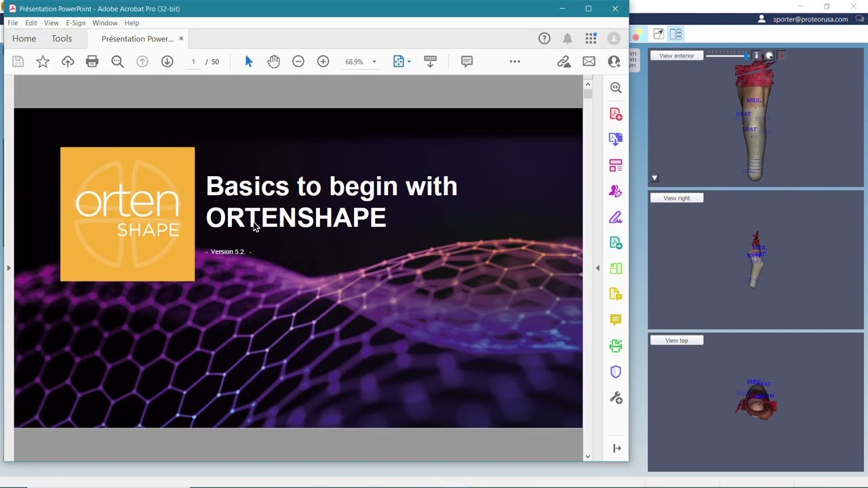Open Request signatures tool in right pane

click(x=616, y=191)
